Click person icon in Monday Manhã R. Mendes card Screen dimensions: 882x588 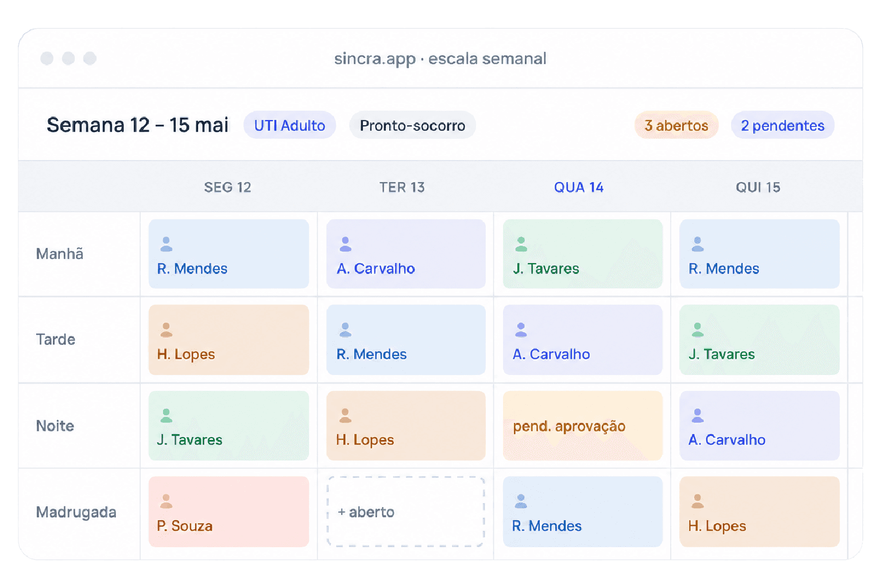(167, 244)
